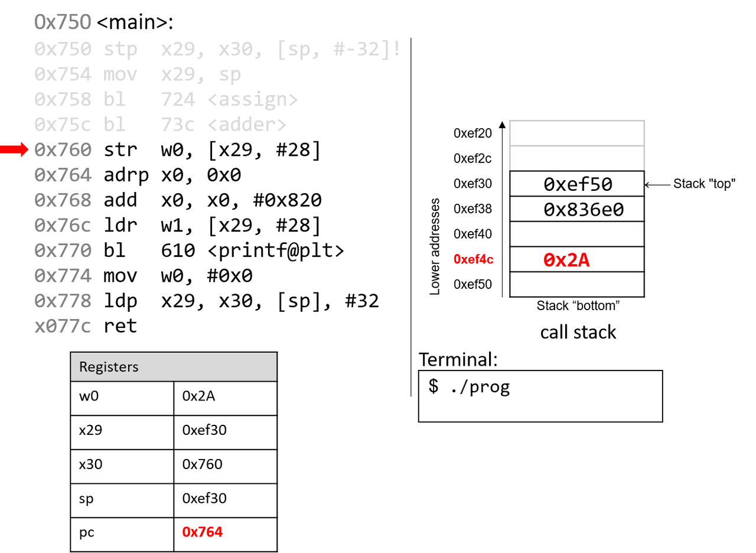The height and width of the screenshot is (553, 756).
Task: Click the 0x750 <main> heading
Action: point(103,22)
